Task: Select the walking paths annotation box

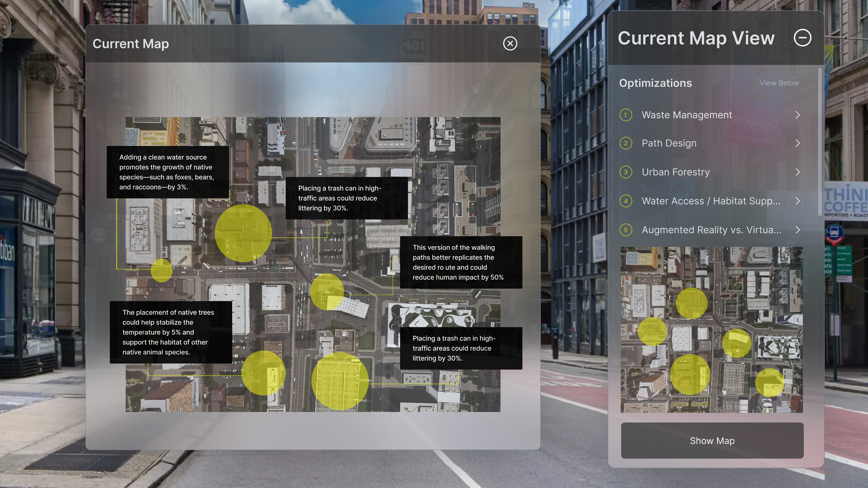Action: [461, 262]
